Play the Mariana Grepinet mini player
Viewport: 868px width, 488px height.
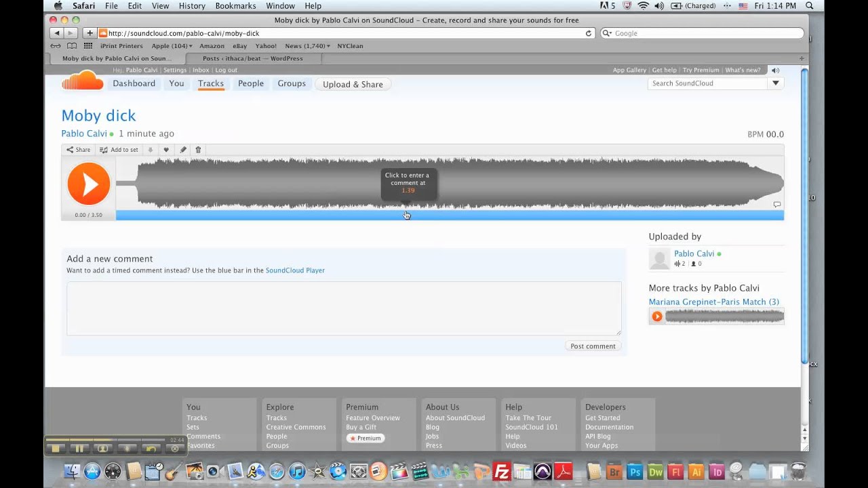[x=656, y=316]
